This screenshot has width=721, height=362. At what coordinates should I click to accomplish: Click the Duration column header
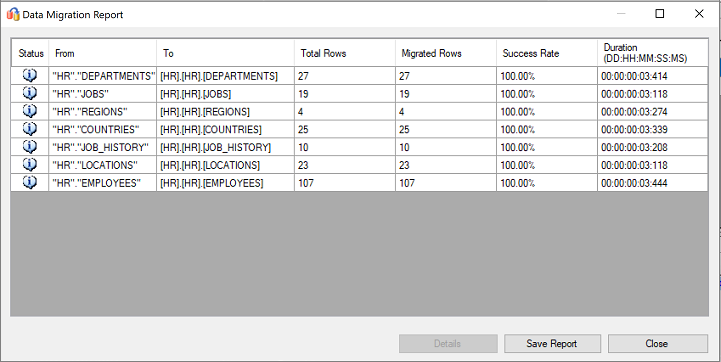652,53
